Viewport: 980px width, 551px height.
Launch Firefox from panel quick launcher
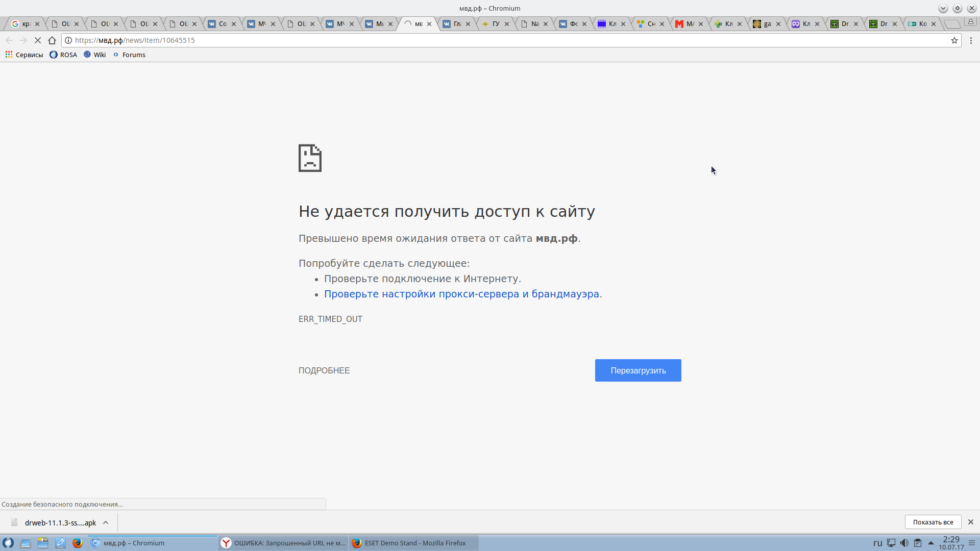(x=78, y=543)
